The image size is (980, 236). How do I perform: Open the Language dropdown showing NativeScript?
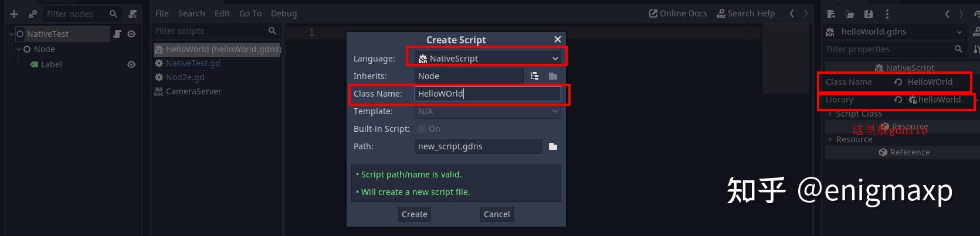pos(487,59)
